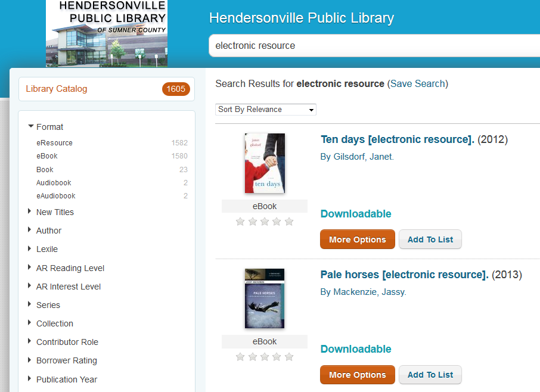Open the Ten Days book cover thumbnail
The height and width of the screenshot is (392, 540).
click(265, 163)
